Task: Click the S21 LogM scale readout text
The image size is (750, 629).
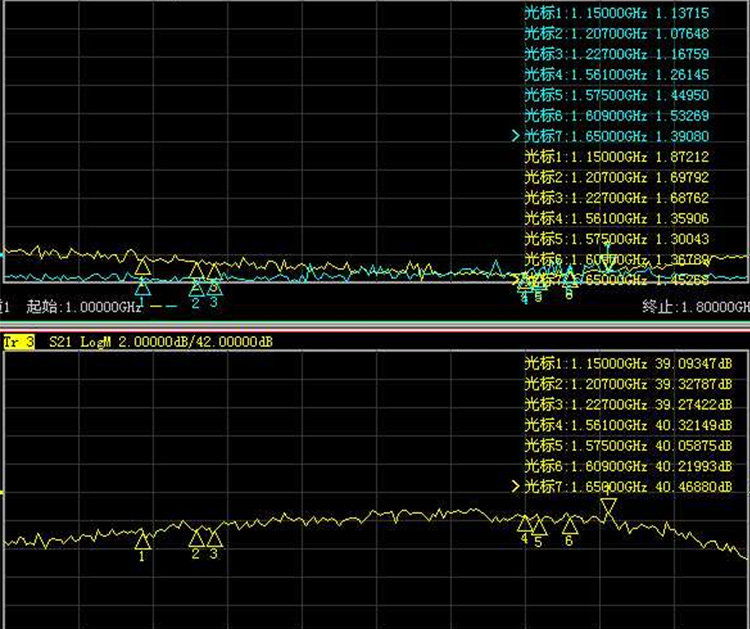Action: pyautogui.click(x=160, y=343)
